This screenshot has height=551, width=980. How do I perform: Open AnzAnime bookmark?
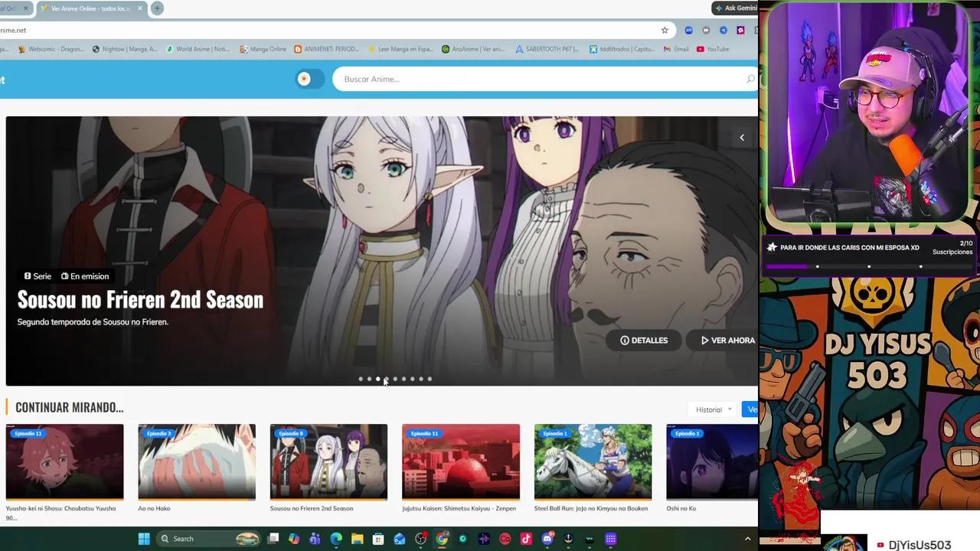pyautogui.click(x=473, y=49)
